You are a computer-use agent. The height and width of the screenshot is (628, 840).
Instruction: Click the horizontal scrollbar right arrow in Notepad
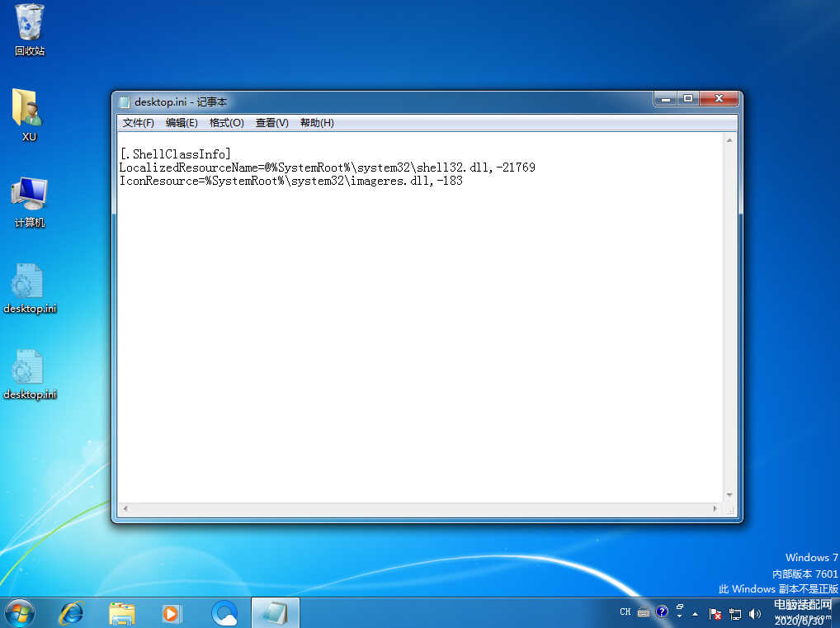coord(715,508)
